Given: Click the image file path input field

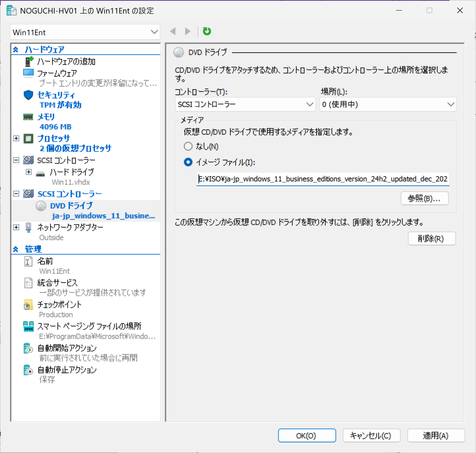Looking at the screenshot, I should click(323, 179).
